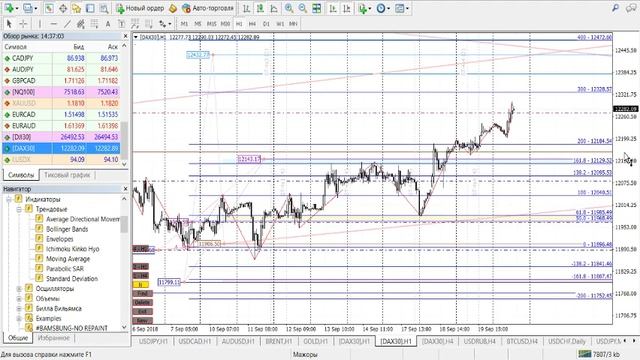This screenshot has width=640, height=360.
Task: Toggle the Data Window crosshair-circle icon
Action: click(x=63, y=8)
